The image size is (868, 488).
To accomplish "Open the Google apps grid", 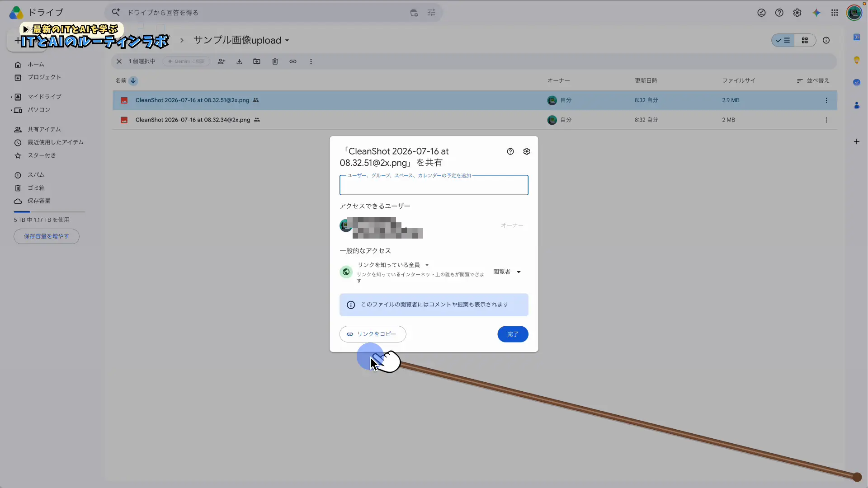I will pos(835,13).
